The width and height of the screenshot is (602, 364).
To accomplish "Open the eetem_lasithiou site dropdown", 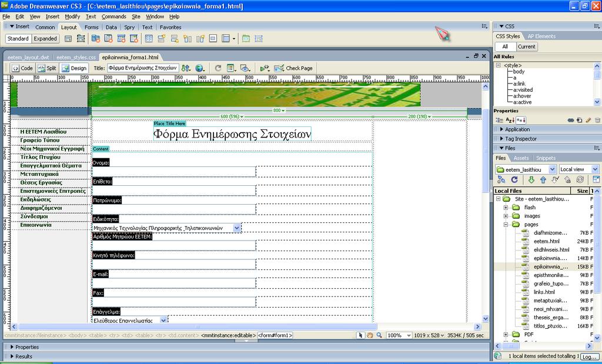I will pyautogui.click(x=552, y=169).
